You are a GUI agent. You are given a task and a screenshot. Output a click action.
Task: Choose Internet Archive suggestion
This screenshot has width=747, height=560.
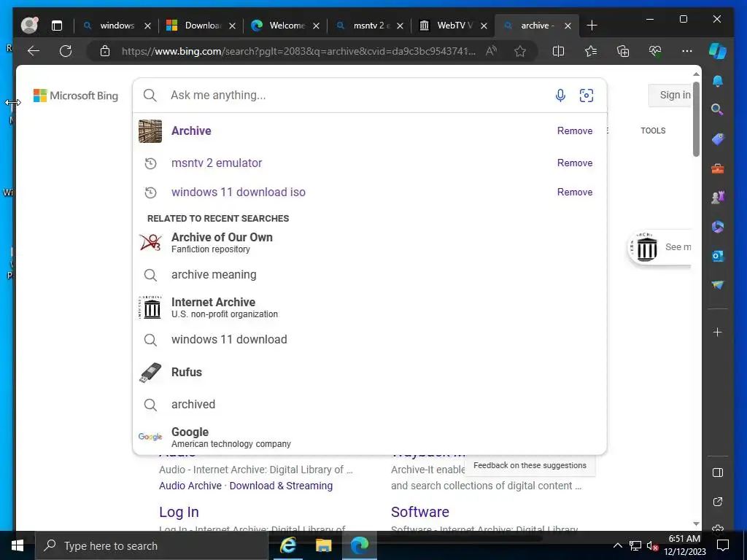click(x=369, y=308)
